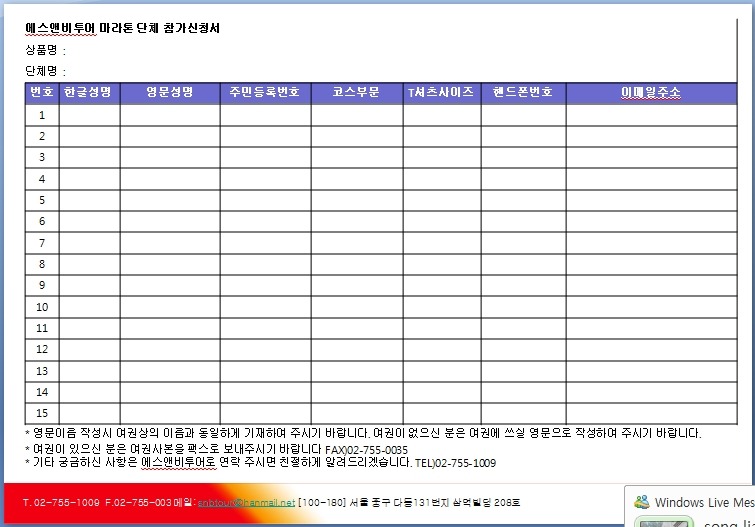Select the 번호 column header
This screenshot has height=527, width=755.
point(42,93)
